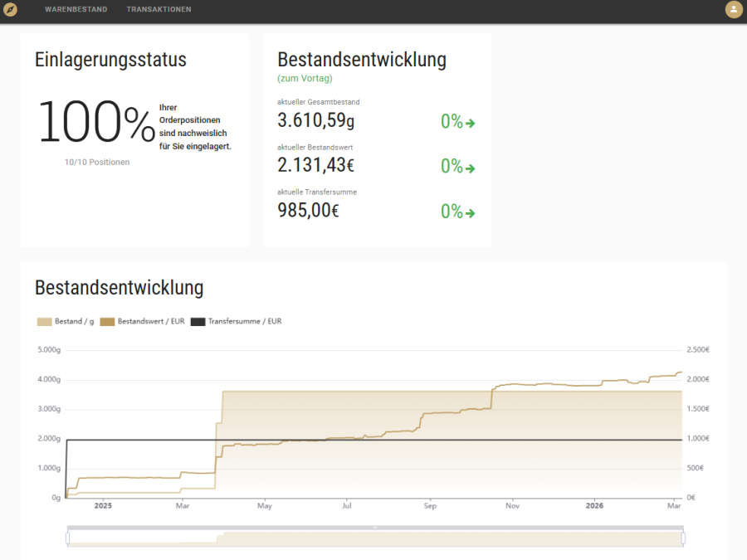Click the 3.610,59g total stock value
The image size is (747, 560).
(x=315, y=121)
